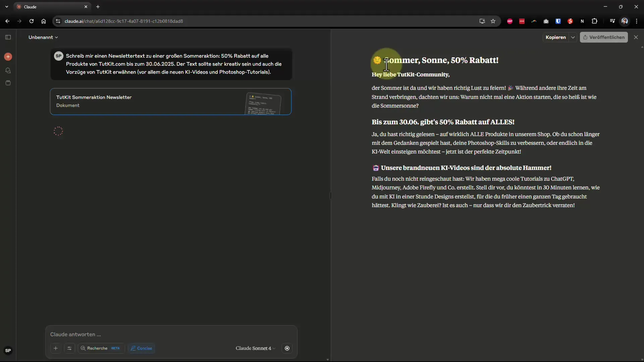This screenshot has width=644, height=362.
Task: Open the Bitwarden shield extension
Action: point(558,21)
